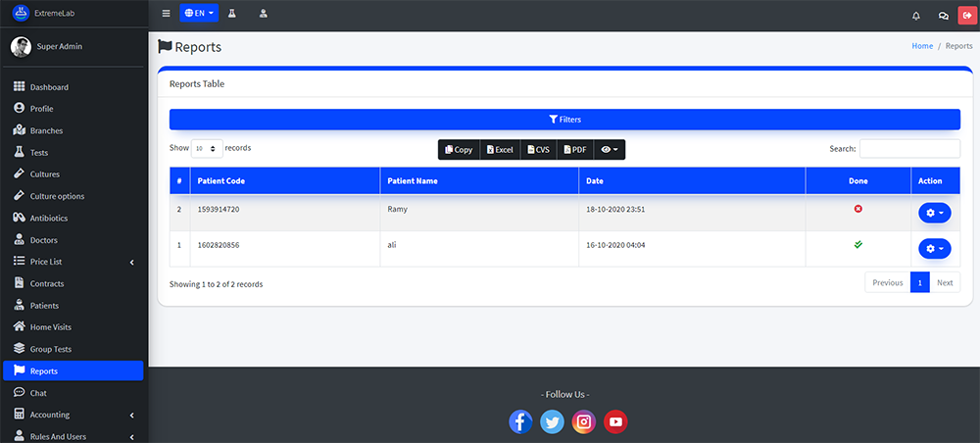Click the user icon in top navbar
Image resolution: width=980 pixels, height=443 pixels.
263,15
